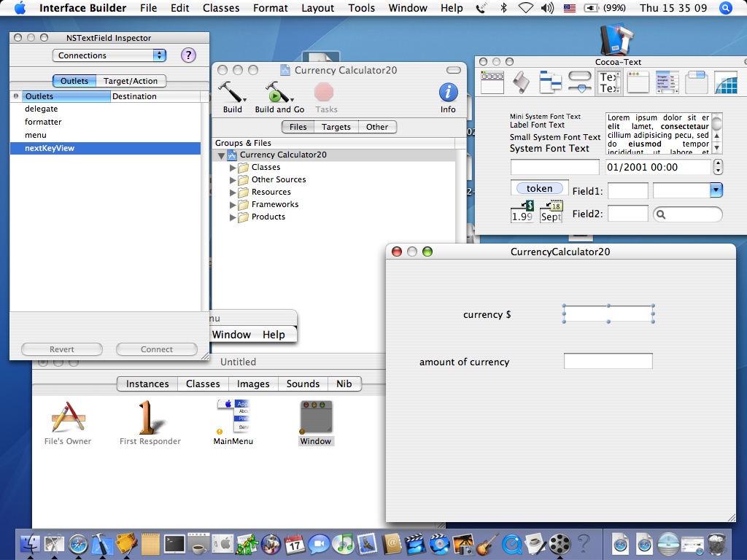Image resolution: width=747 pixels, height=560 pixels.
Task: Open Safari from the Dock
Action: click(79, 544)
